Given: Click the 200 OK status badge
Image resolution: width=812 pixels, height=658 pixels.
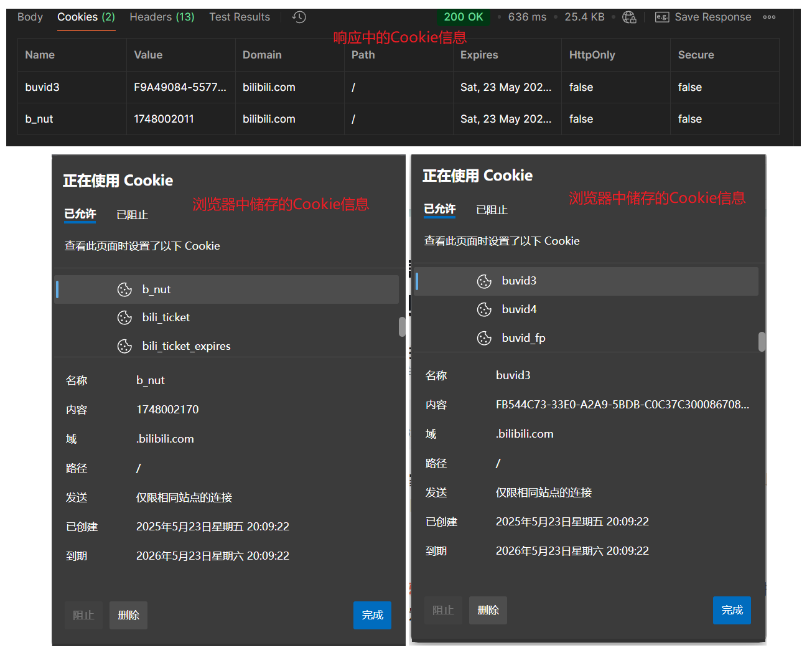Looking at the screenshot, I should [x=463, y=17].
